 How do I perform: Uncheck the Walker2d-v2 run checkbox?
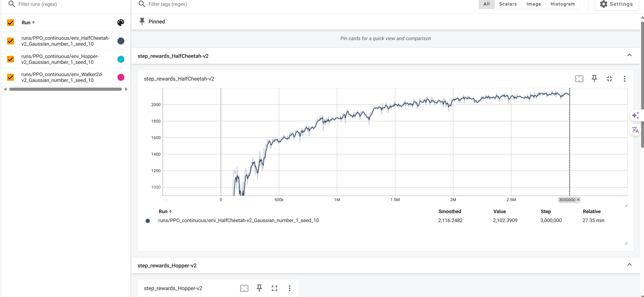pos(10,77)
